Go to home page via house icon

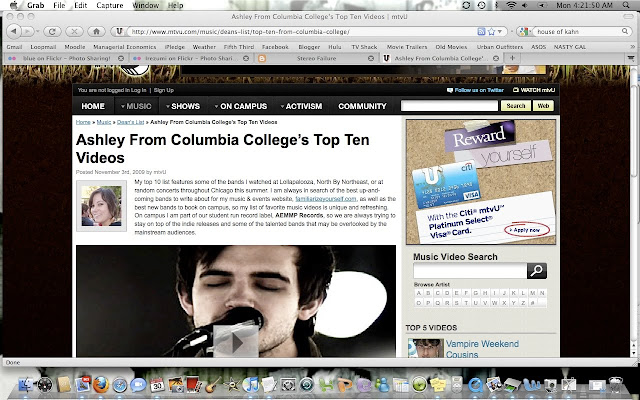point(96,31)
